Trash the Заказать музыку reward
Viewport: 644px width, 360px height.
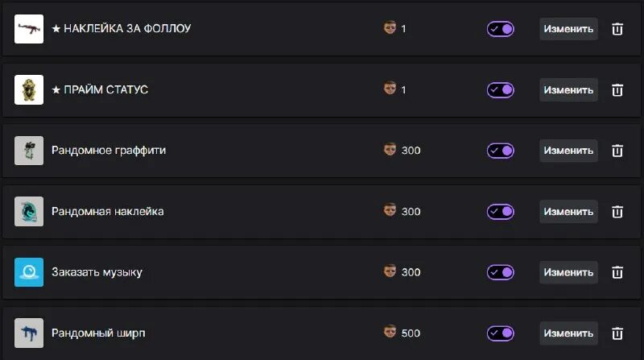tap(617, 272)
